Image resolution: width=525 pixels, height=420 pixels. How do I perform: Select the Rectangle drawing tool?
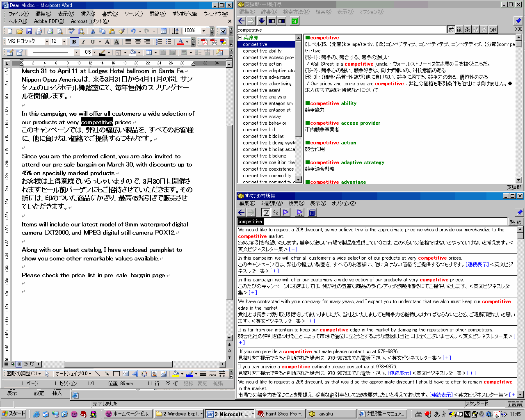pos(116,374)
